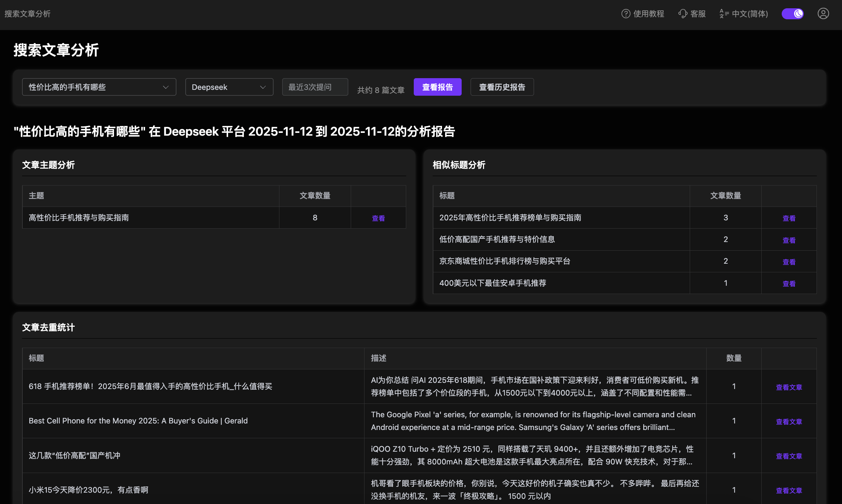Open 查看文章 for 618 手机推荐榜单 row

(789, 387)
